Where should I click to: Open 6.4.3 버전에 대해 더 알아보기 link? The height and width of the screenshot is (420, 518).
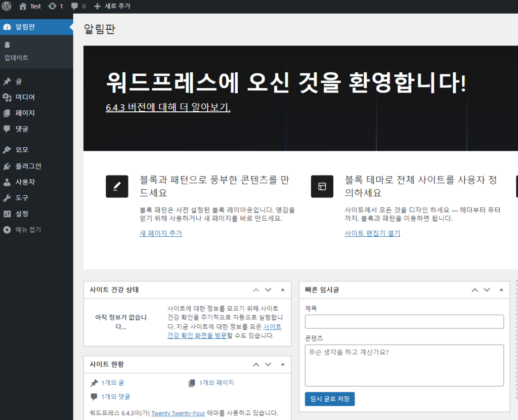point(168,107)
